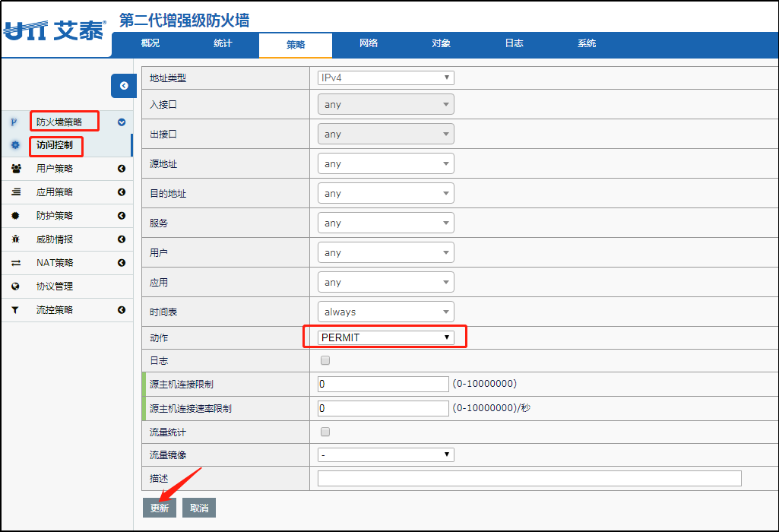Expand the 防护策略 menu arrow
Image resolution: width=779 pixels, height=532 pixels.
[x=122, y=216]
